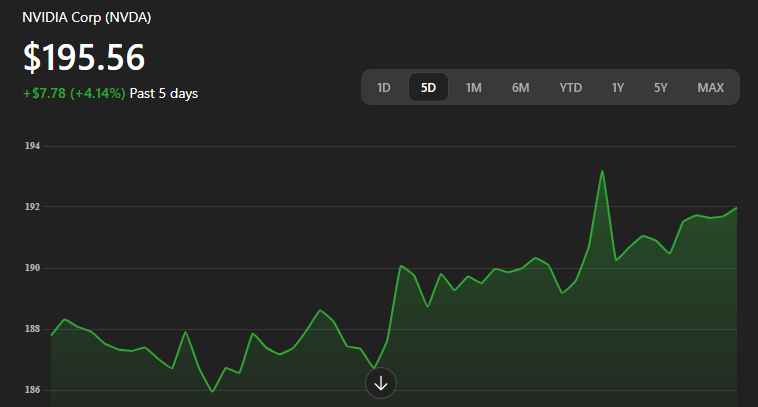Viewport: 758px width, 407px height.
Task: Click the $195.56 price value
Action: 84,58
